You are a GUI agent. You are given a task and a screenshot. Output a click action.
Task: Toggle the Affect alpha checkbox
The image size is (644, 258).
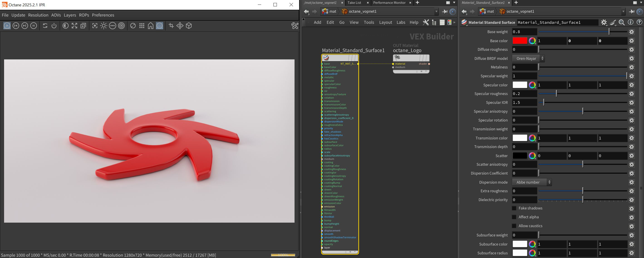click(x=514, y=217)
